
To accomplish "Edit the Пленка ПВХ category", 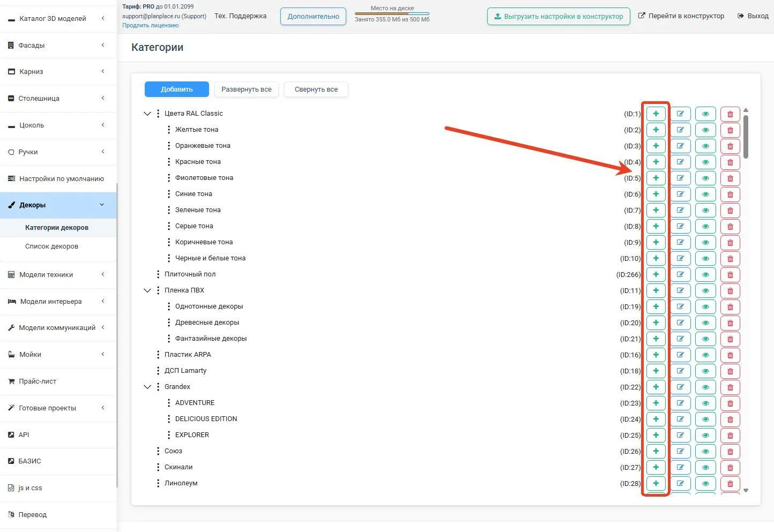I will point(680,290).
